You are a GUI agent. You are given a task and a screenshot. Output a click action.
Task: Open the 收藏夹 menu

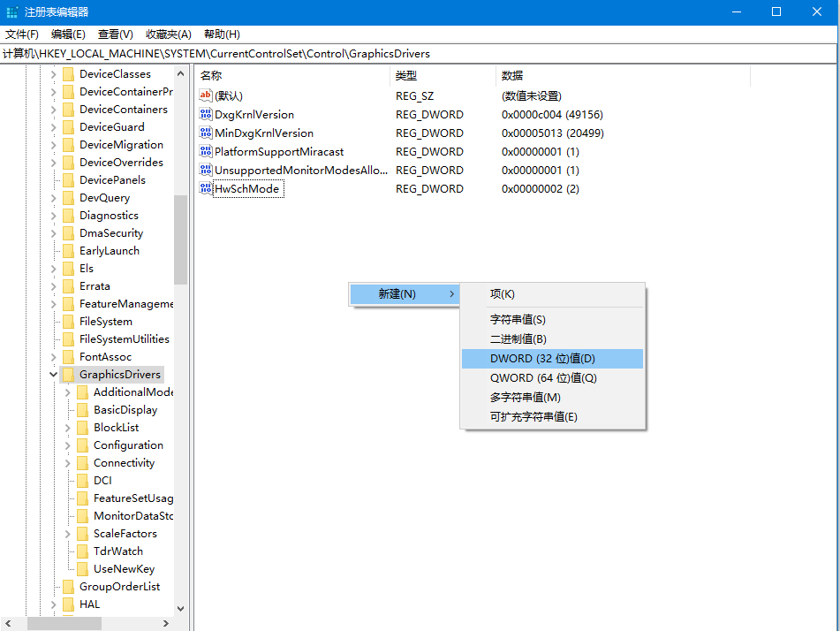tap(170, 34)
